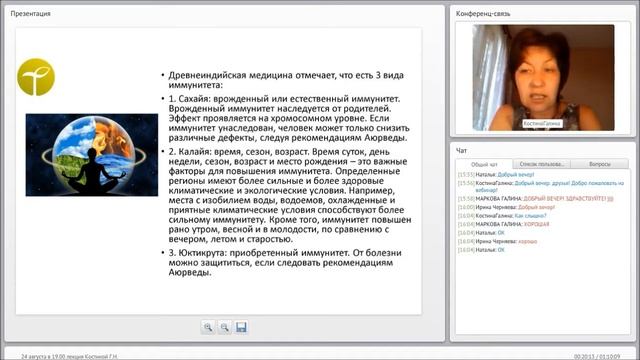Click МАРКОВА ГАЛИНА's 'ХОРОШАЯ' message
The image size is (640, 360).
503,224
